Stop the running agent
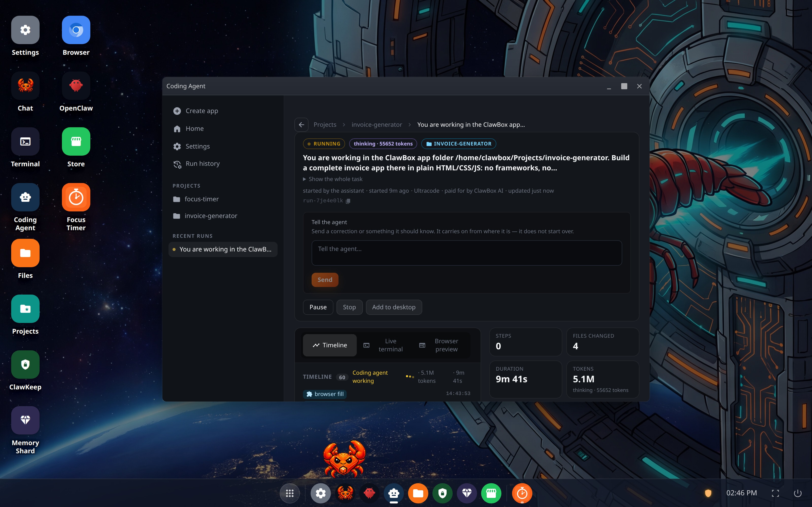 coord(349,307)
